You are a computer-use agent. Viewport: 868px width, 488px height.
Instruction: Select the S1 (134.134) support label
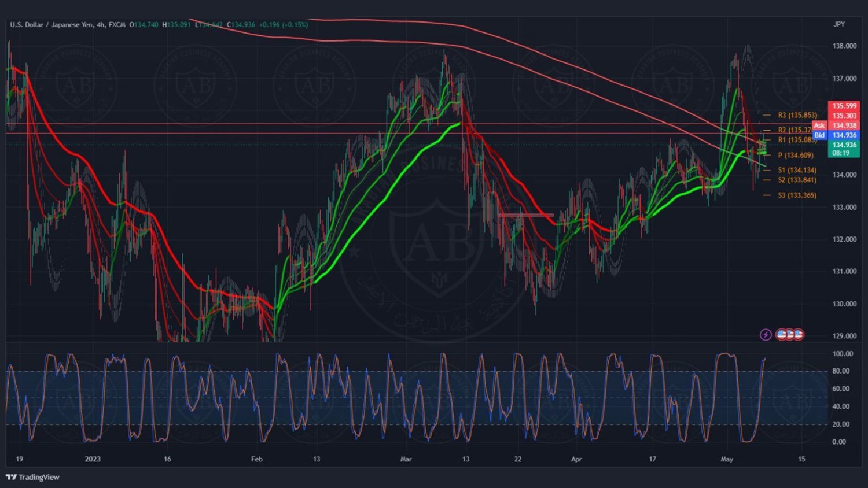(x=797, y=170)
